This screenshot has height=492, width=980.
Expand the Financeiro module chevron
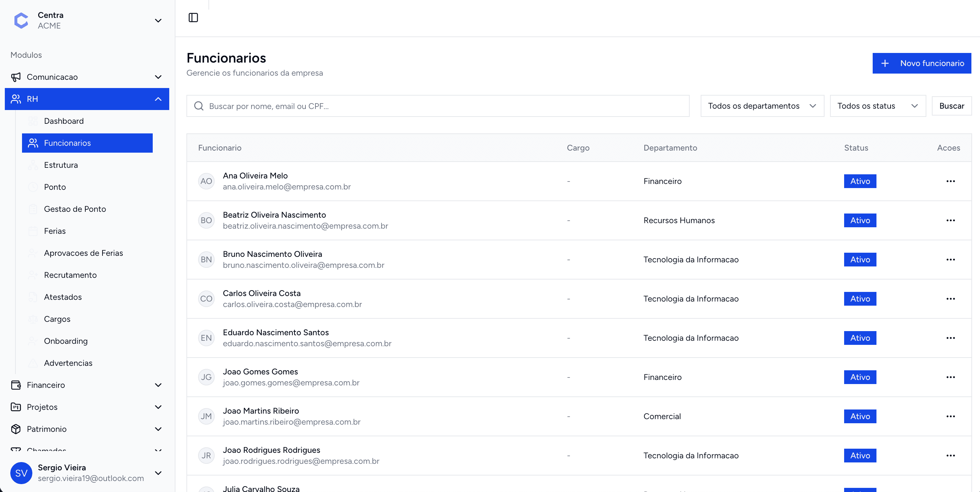point(158,385)
